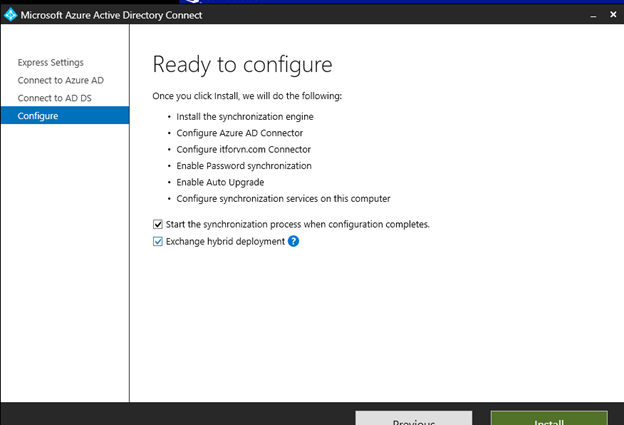Screen dimensions: 624x425
Task: Uncheck the Exchange hybrid deployment checkbox
Action: pyautogui.click(x=158, y=241)
